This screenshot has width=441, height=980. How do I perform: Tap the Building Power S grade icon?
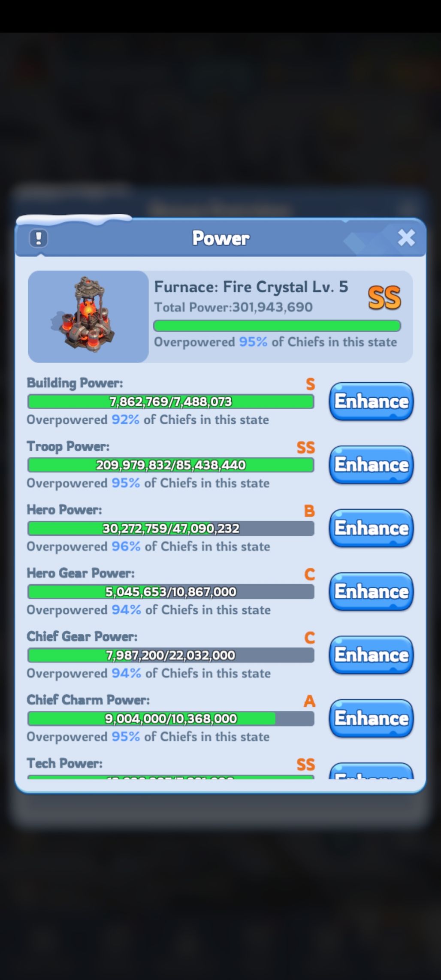pyautogui.click(x=310, y=384)
